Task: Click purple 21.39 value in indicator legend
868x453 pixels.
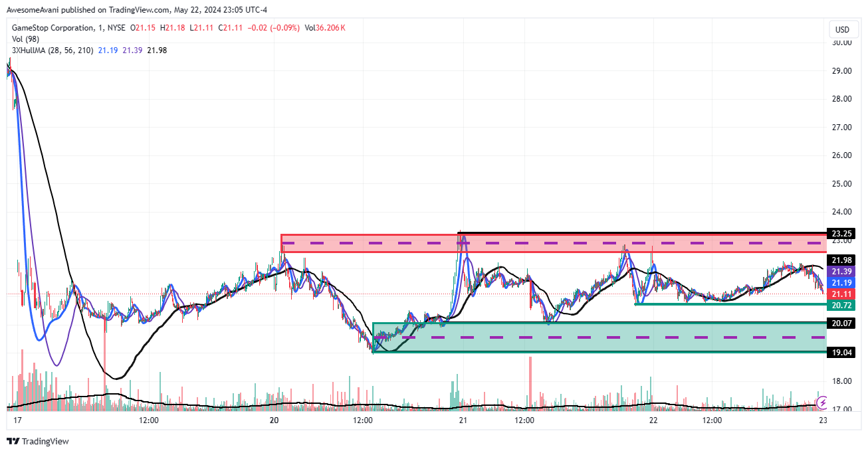Action: point(133,50)
